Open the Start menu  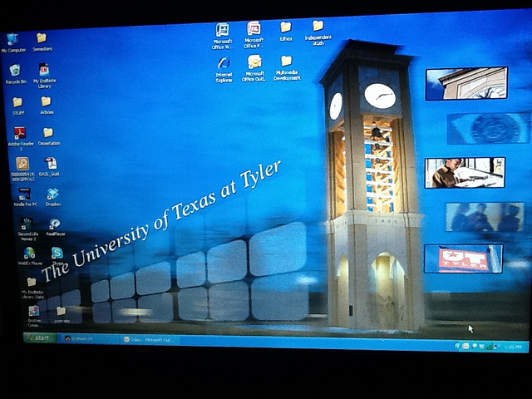[x=40, y=337]
